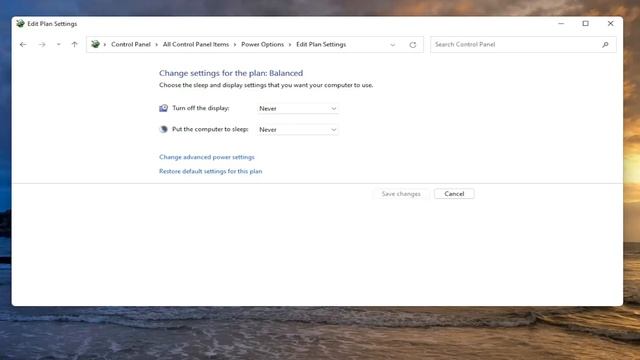Close the Edit Plan Settings window
Image resolution: width=640 pixels, height=360 pixels.
tap(610, 24)
